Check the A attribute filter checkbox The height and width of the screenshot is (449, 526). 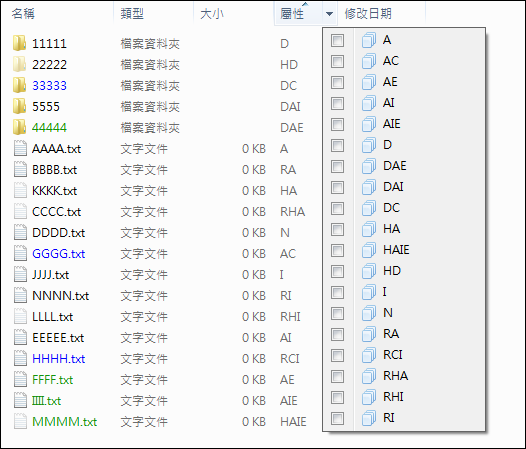pos(337,40)
